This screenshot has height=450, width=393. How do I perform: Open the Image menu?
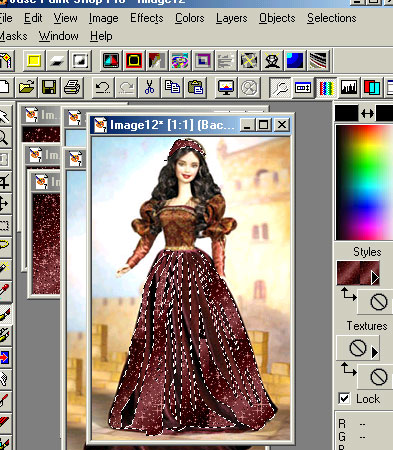click(x=103, y=18)
